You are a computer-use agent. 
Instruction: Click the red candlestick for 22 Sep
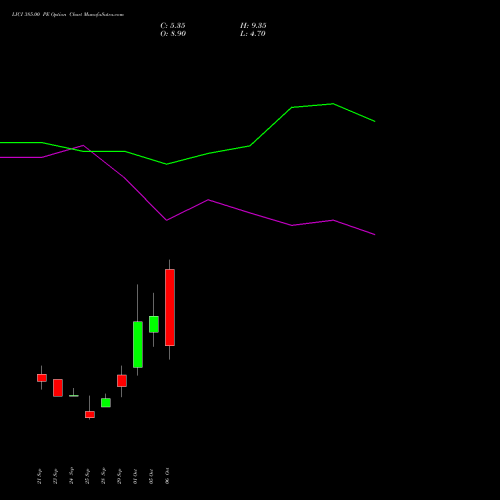tap(58, 388)
